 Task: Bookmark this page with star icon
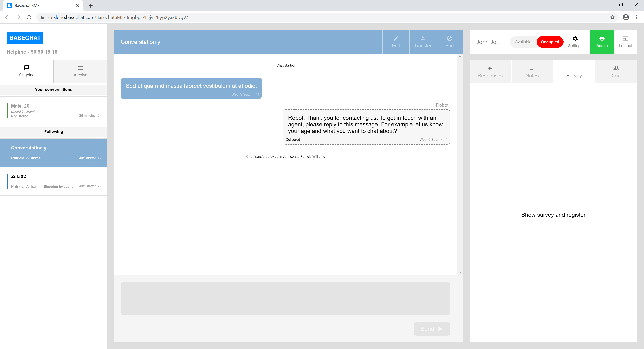tap(612, 17)
